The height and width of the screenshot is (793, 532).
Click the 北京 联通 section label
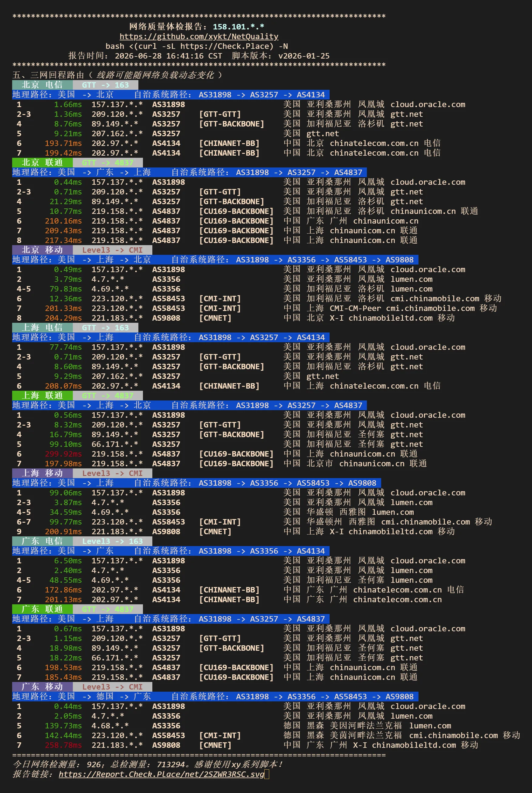pyautogui.click(x=42, y=163)
